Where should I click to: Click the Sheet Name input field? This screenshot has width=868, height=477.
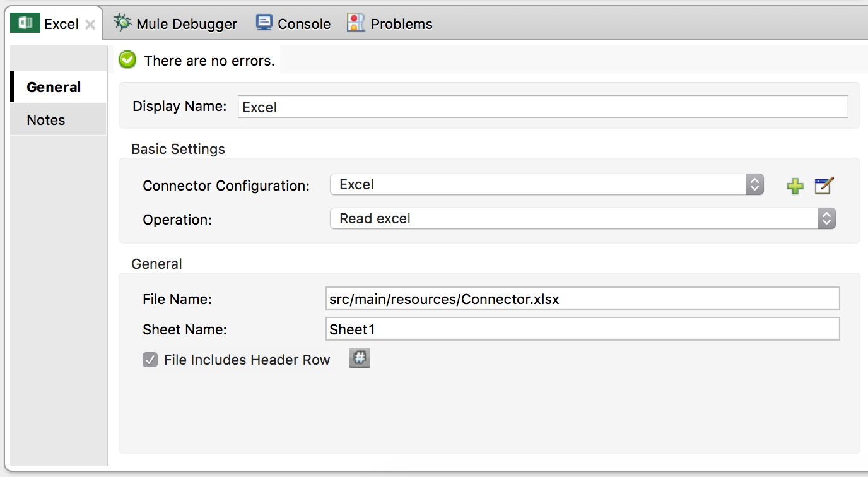pos(582,329)
